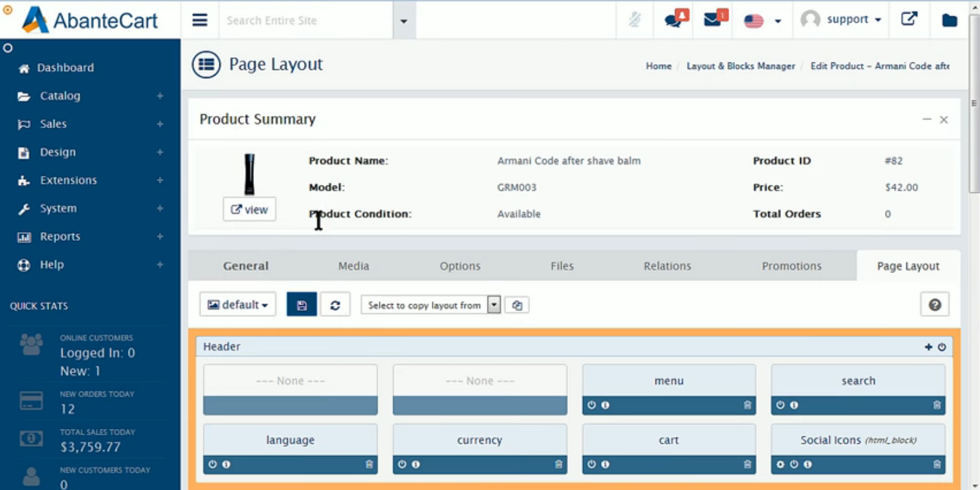Show info for Social Icons block
This screenshot has width=980, height=490.
click(x=807, y=465)
